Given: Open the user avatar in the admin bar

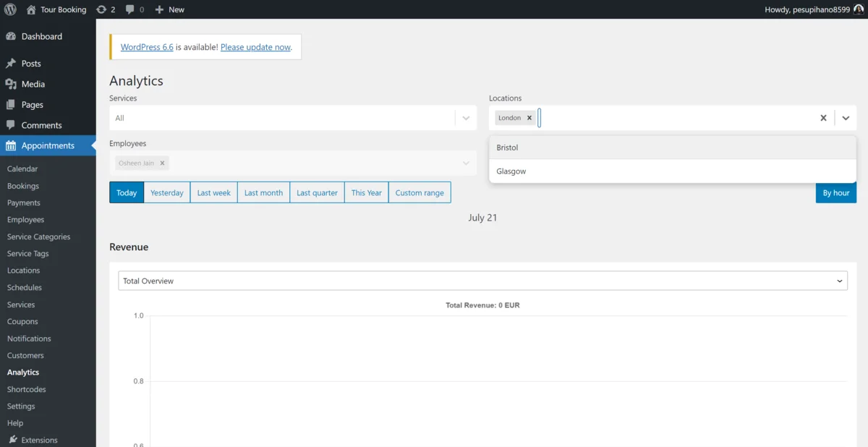Looking at the screenshot, I should pyautogui.click(x=859, y=9).
